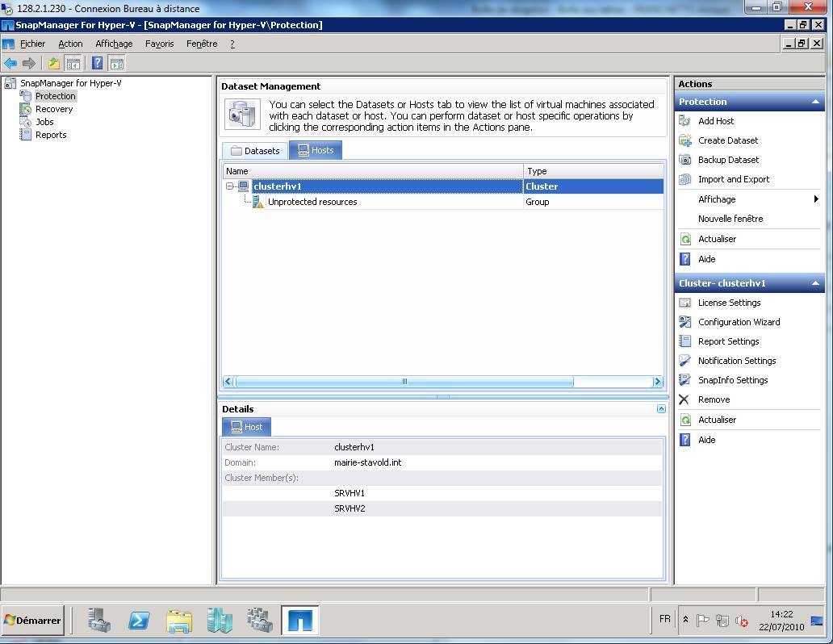This screenshot has width=833, height=644.
Task: Switch to the Datasets tab
Action: 255,150
